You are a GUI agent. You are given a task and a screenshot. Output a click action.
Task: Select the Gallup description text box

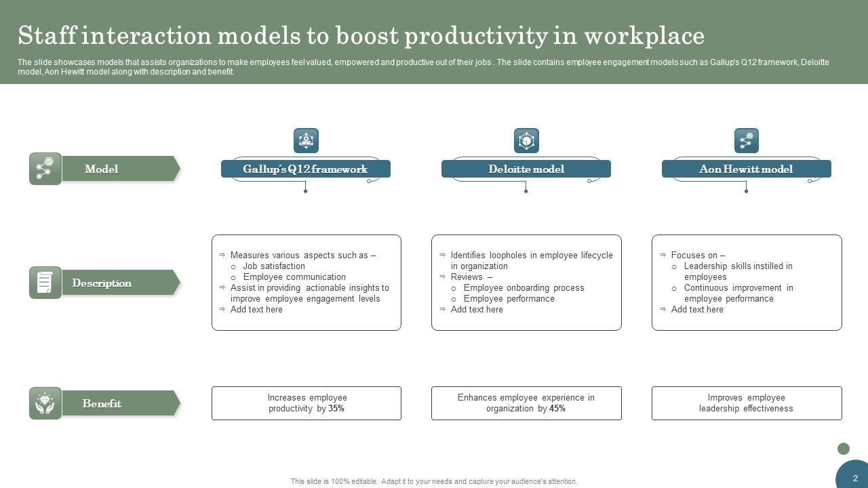point(307,283)
